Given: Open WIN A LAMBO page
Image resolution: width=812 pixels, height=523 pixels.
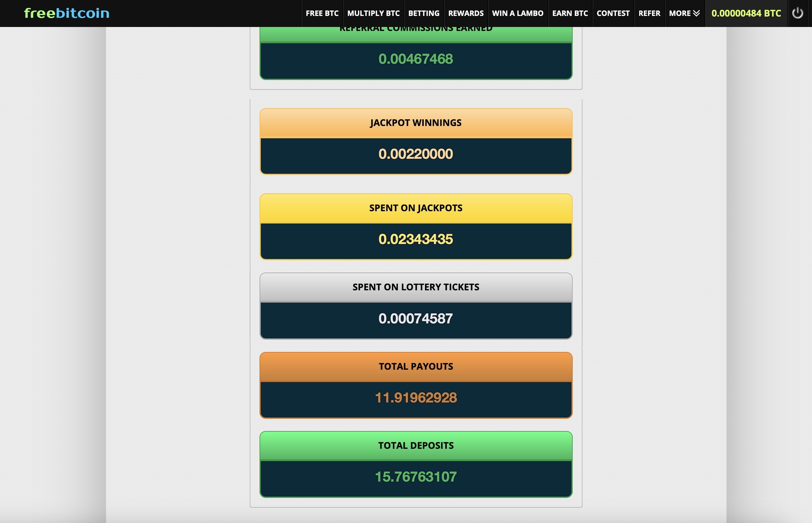Looking at the screenshot, I should point(518,13).
